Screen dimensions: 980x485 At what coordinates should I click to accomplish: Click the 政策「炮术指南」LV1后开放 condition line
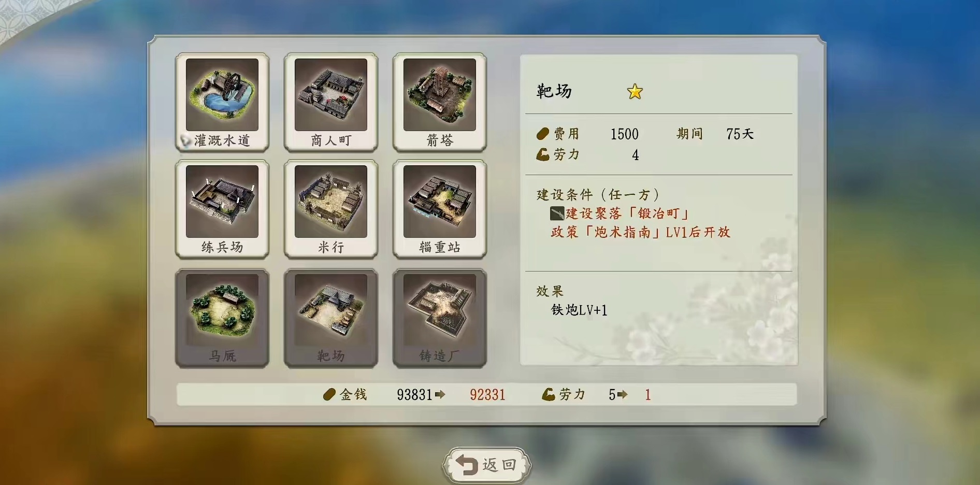[x=641, y=232]
